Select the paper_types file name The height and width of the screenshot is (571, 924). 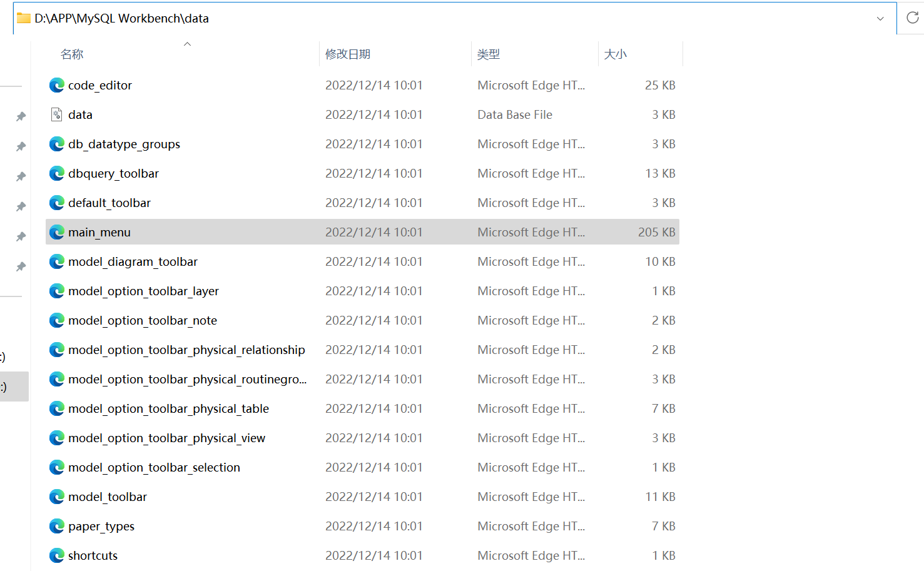pyautogui.click(x=101, y=526)
